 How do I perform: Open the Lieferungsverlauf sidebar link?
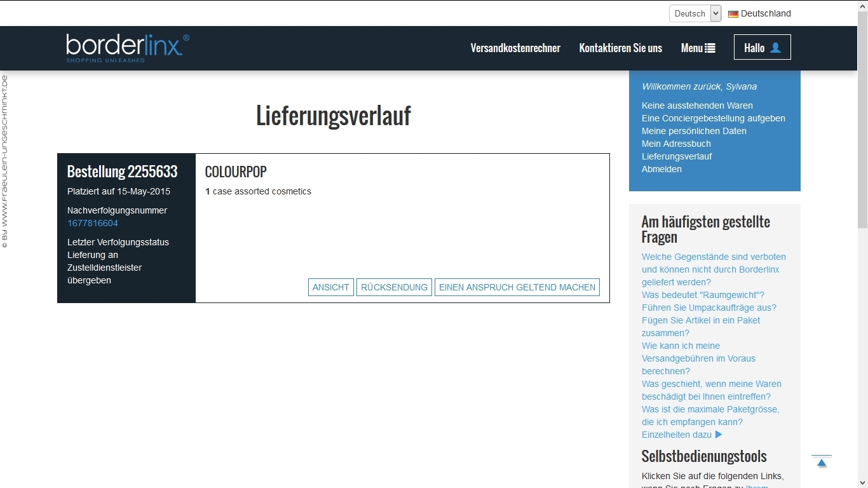(677, 156)
